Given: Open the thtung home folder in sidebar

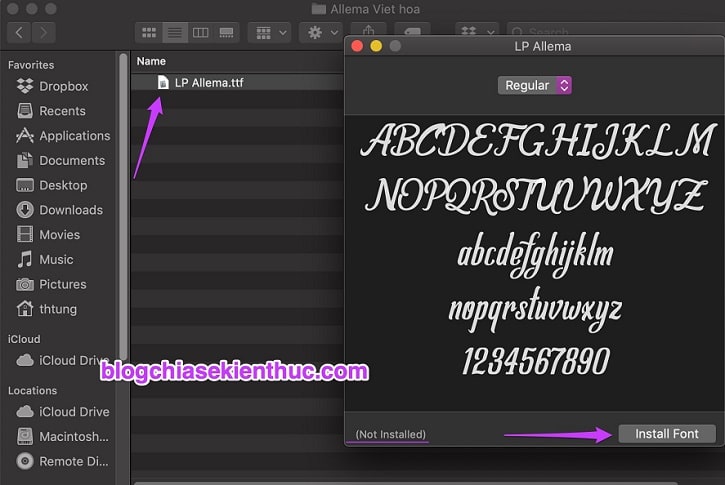Looking at the screenshot, I should [46, 309].
